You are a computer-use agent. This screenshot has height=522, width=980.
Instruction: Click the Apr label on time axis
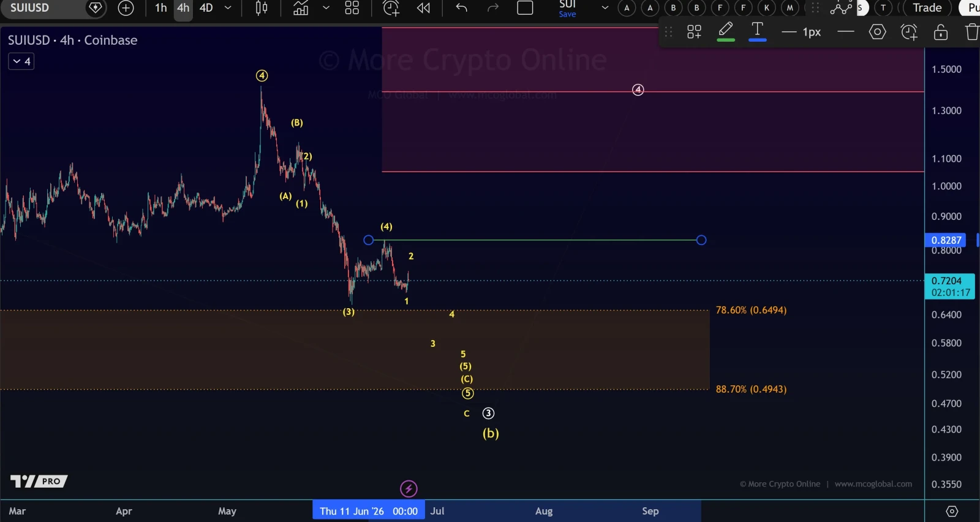click(124, 511)
